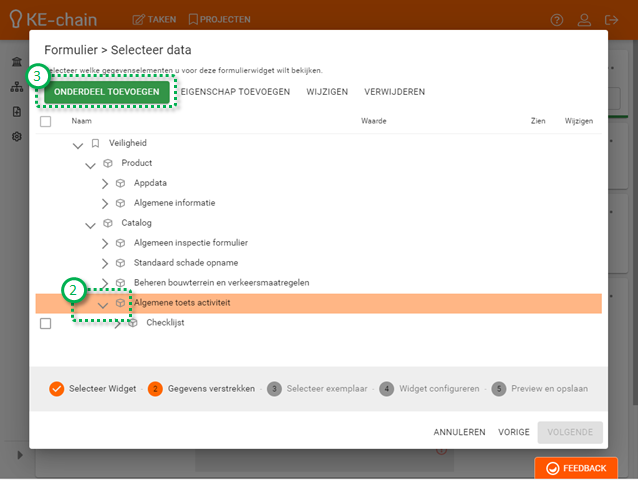Viewport: 638px width, 480px height.
Task: Click the hierarchy tree icon in sidebar
Action: (x=17, y=87)
